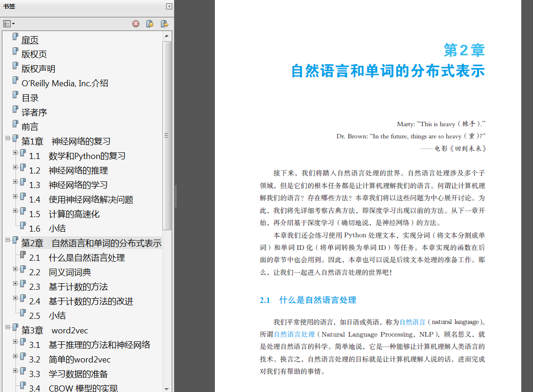Expand the 1.3 神经网络的学习 node

15,182
